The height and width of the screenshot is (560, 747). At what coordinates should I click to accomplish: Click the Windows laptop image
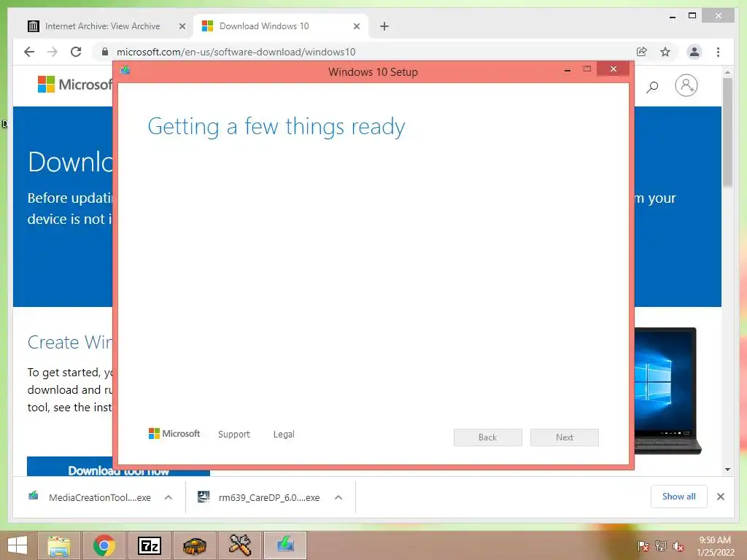click(668, 391)
